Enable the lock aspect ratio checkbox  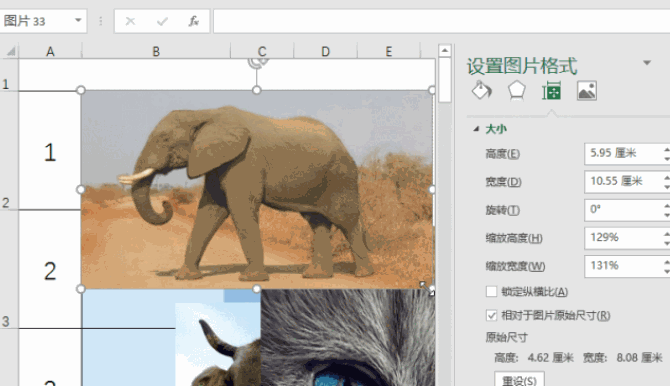(x=491, y=292)
